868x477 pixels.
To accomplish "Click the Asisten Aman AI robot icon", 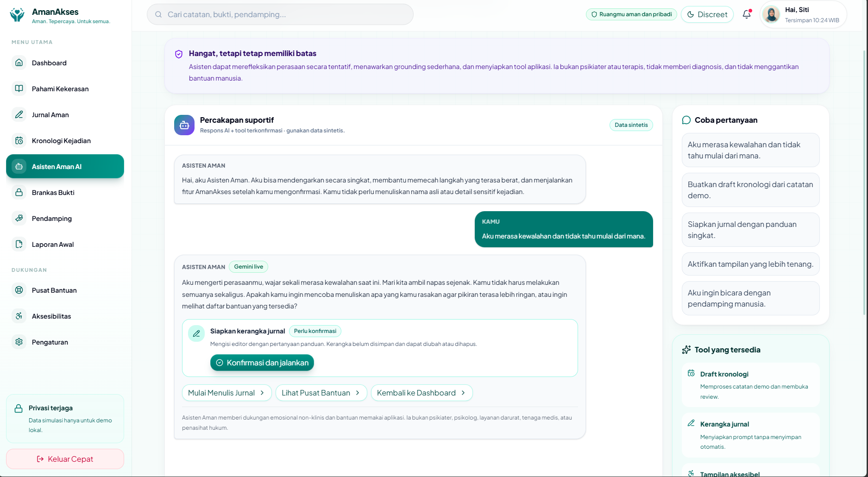I will click(x=19, y=166).
